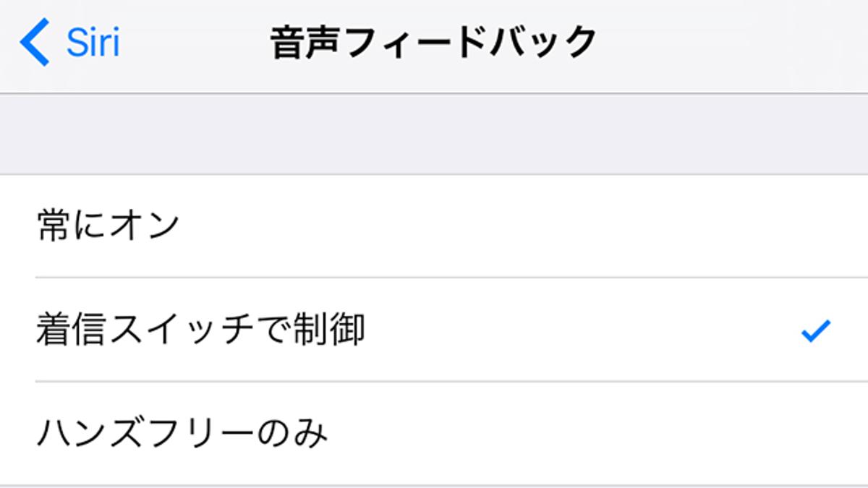Click the blue checkmark icon
The width and height of the screenshot is (868, 488).
pyautogui.click(x=815, y=331)
